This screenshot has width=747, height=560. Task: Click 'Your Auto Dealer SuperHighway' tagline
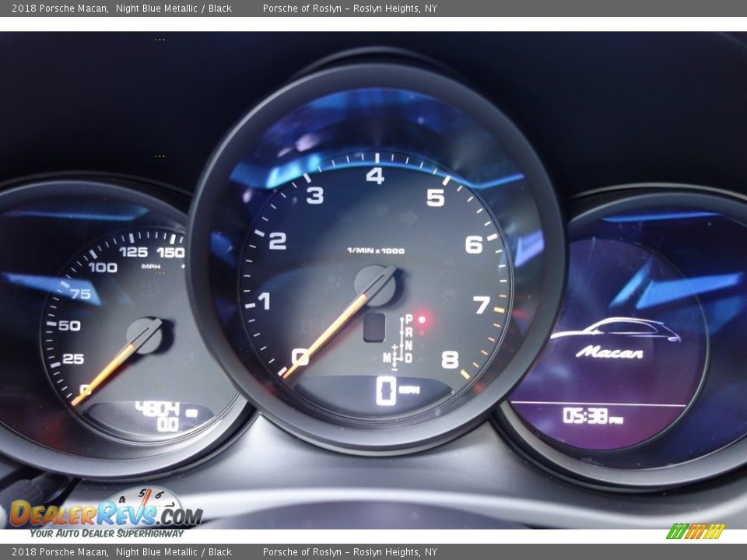107,533
